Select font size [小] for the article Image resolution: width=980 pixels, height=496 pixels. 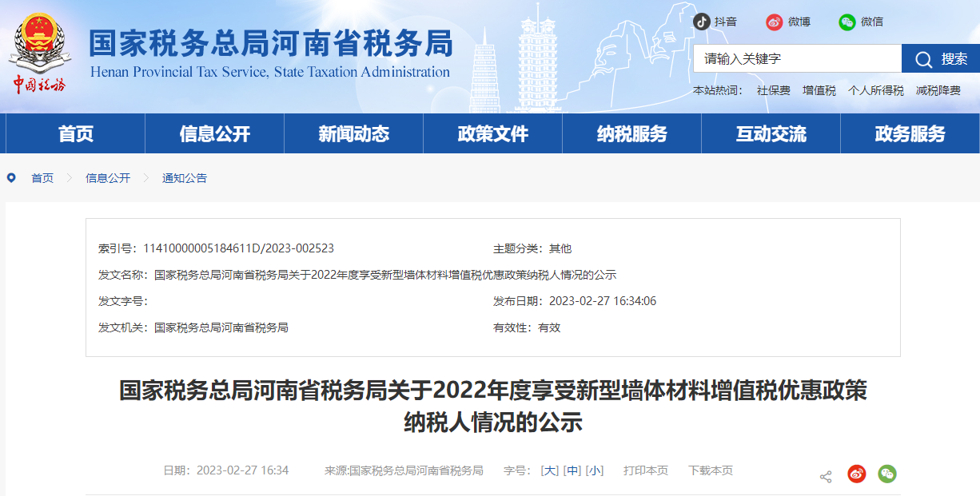pyautogui.click(x=594, y=471)
